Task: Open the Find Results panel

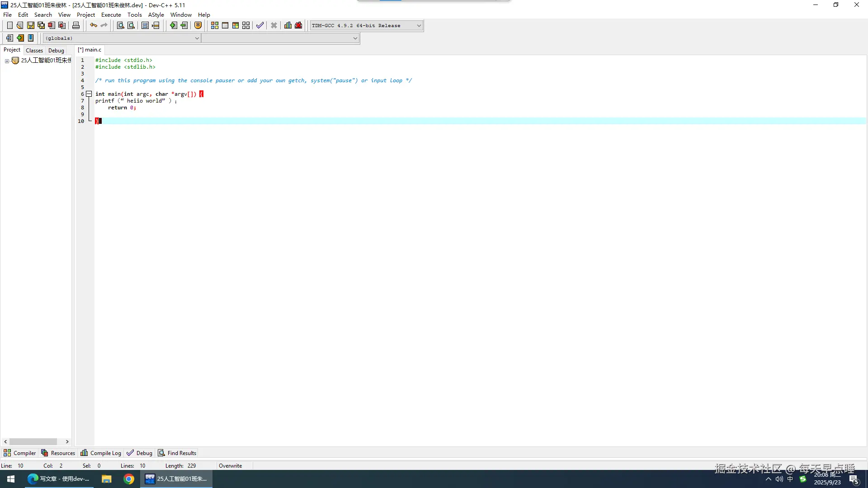Action: (x=177, y=453)
